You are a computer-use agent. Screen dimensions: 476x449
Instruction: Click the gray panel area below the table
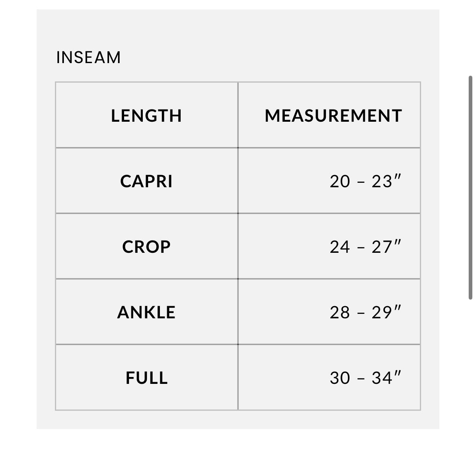click(x=238, y=420)
